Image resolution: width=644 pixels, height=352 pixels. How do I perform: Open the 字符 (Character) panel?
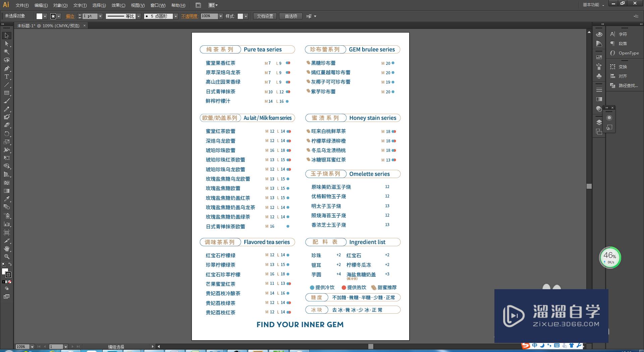click(622, 34)
